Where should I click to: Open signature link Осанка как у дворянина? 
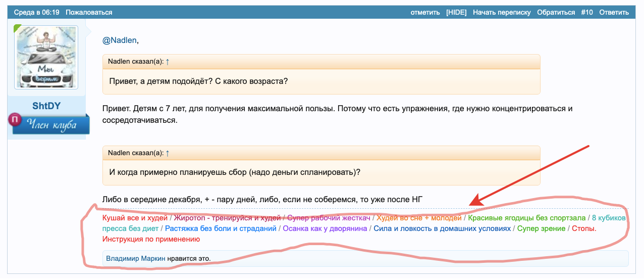(325, 228)
